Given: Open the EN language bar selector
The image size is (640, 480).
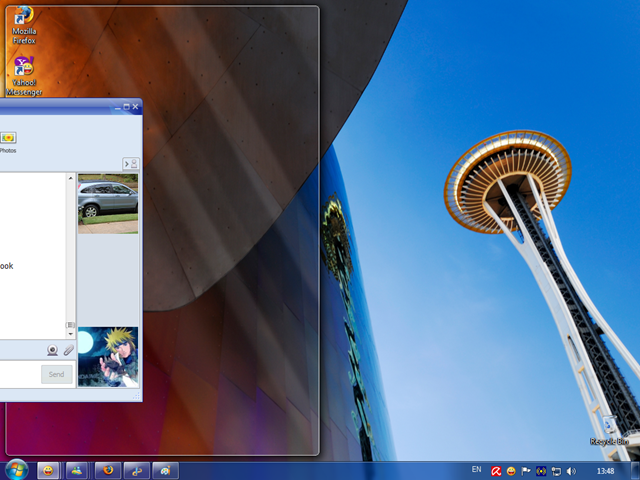Looking at the screenshot, I should [476, 469].
